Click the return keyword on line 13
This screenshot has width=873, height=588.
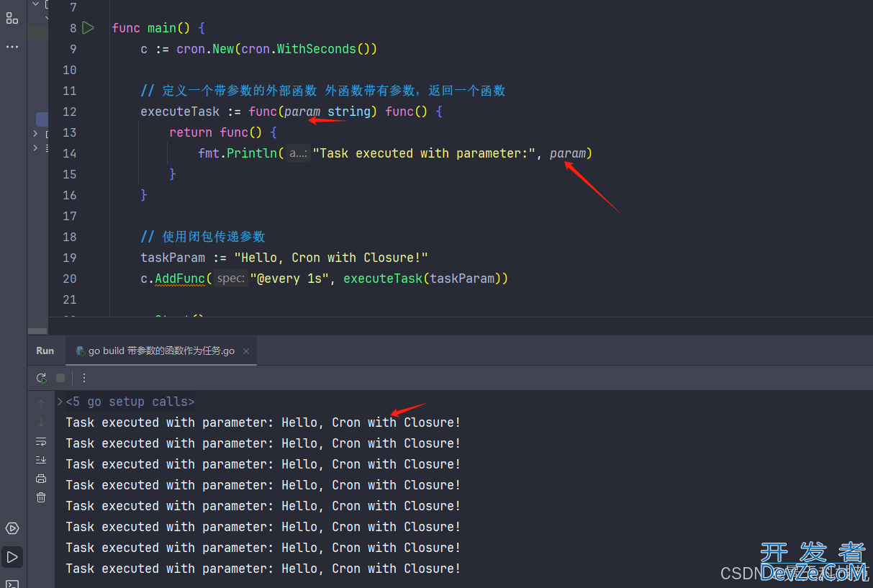click(191, 132)
